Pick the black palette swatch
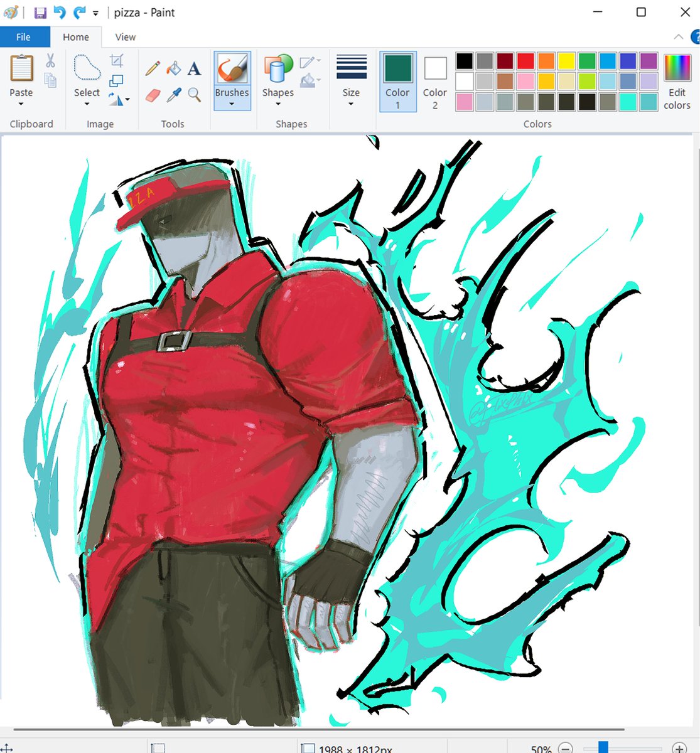700x753 pixels. (465, 61)
